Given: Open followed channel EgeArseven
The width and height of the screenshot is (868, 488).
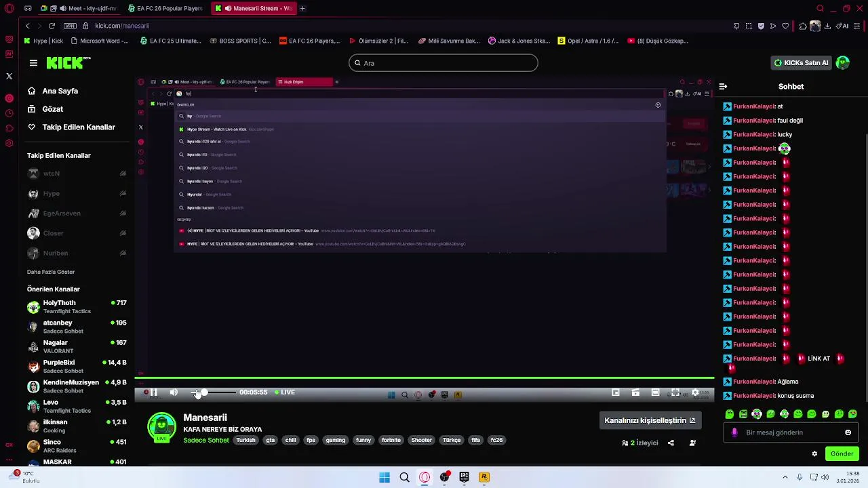Looking at the screenshot, I should coord(77,213).
